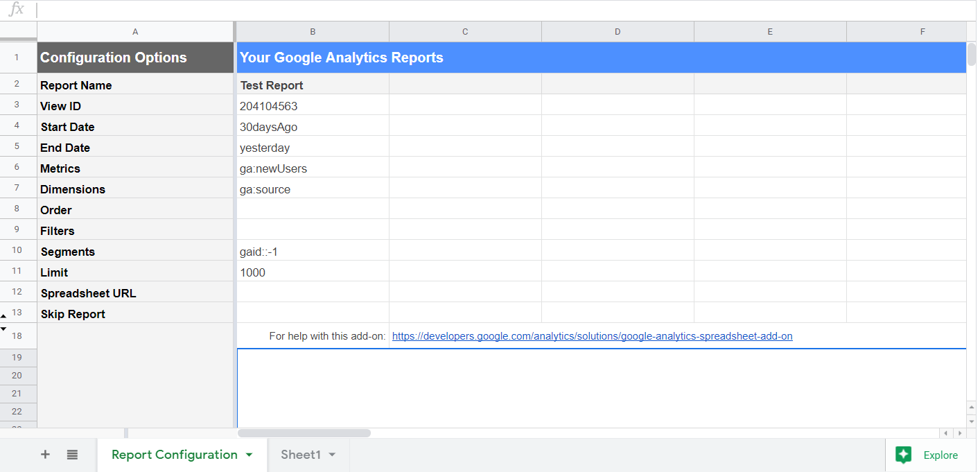Add a new sheet with the plus icon
This screenshot has width=980, height=472.
(x=45, y=455)
